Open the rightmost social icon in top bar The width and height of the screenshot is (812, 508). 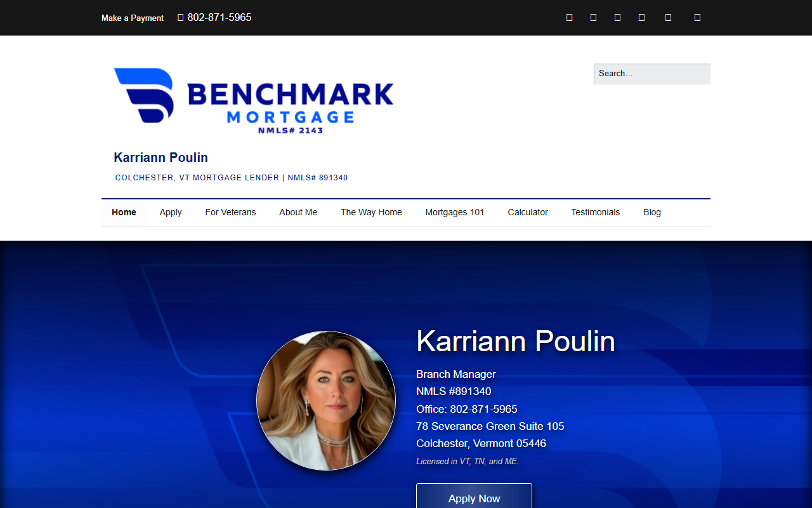[x=697, y=18]
